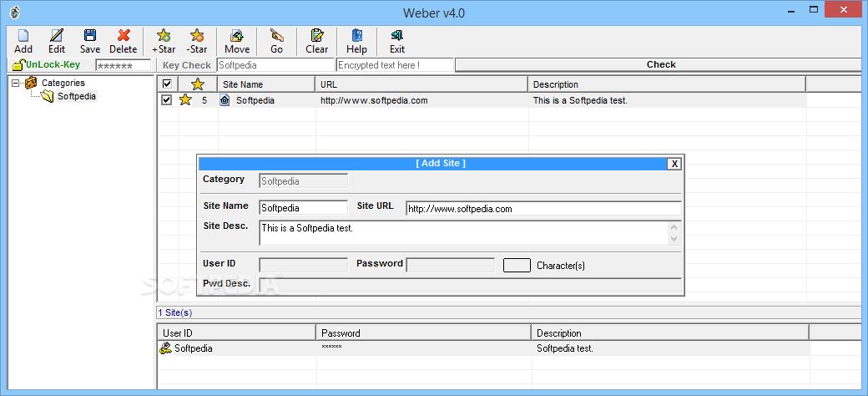Toggle the select-all checkbox in header
Viewport: 868px width, 396px height.
coord(167,84)
